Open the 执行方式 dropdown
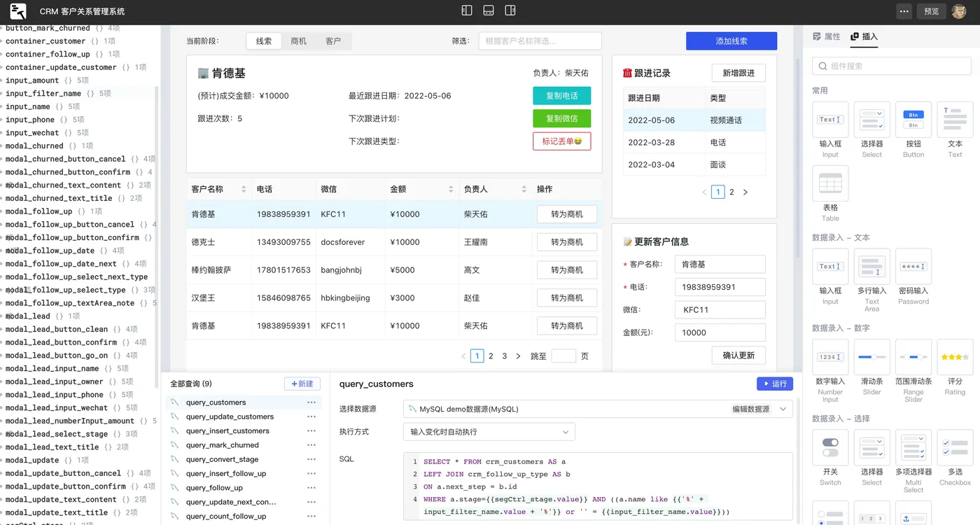980x525 pixels. tap(489, 432)
